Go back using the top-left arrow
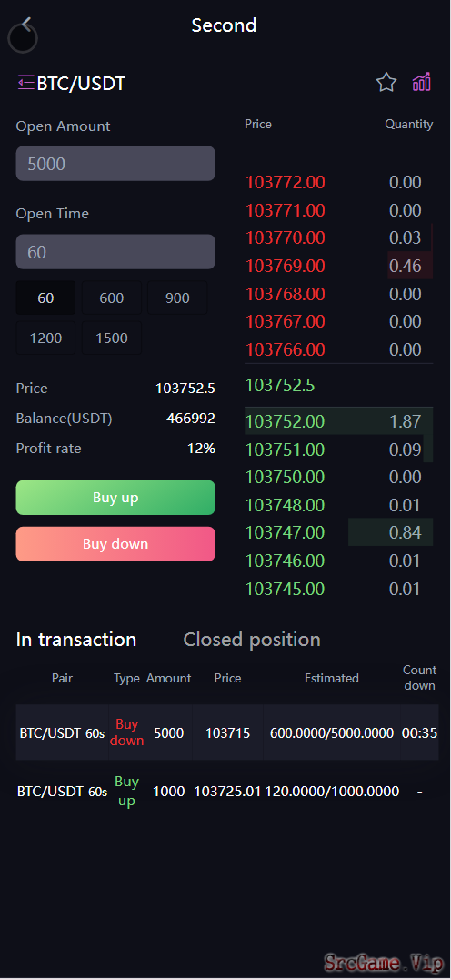Viewport: 451px width, 980px height. (25, 25)
